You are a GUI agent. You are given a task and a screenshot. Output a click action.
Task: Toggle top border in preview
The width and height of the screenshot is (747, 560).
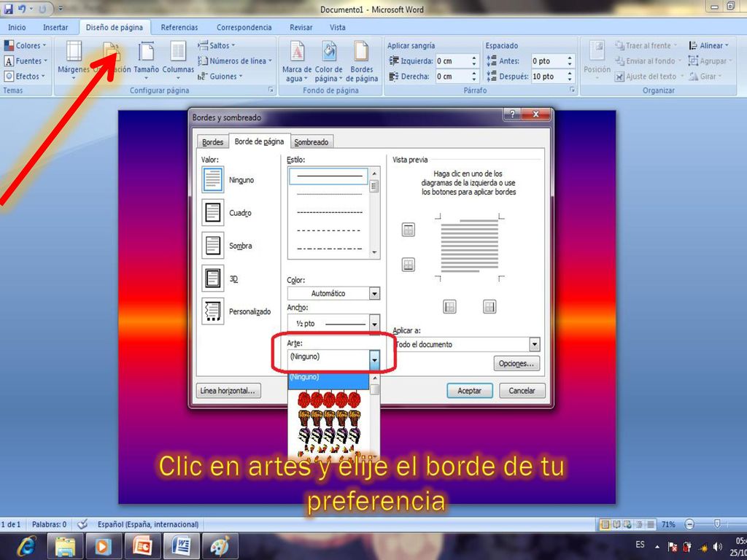[x=409, y=230]
